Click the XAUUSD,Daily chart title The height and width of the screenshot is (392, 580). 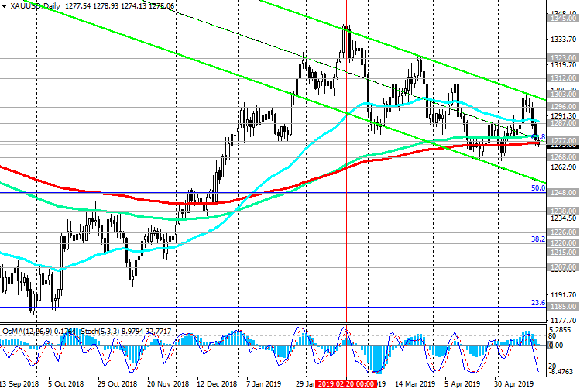click(x=36, y=6)
